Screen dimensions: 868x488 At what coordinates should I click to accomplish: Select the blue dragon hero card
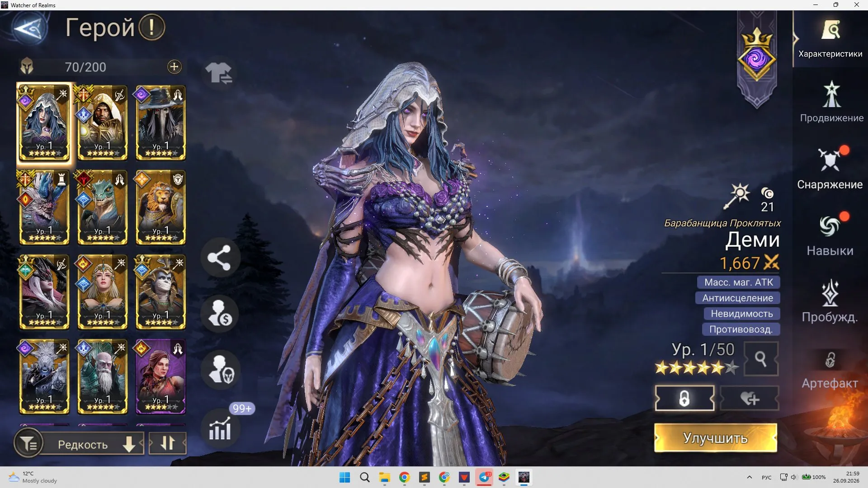(44, 207)
